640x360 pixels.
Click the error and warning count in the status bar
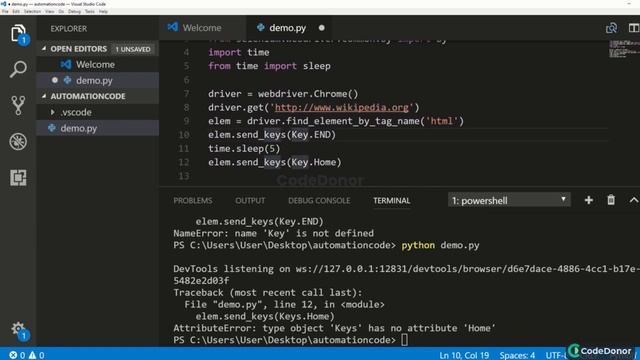coord(27,355)
